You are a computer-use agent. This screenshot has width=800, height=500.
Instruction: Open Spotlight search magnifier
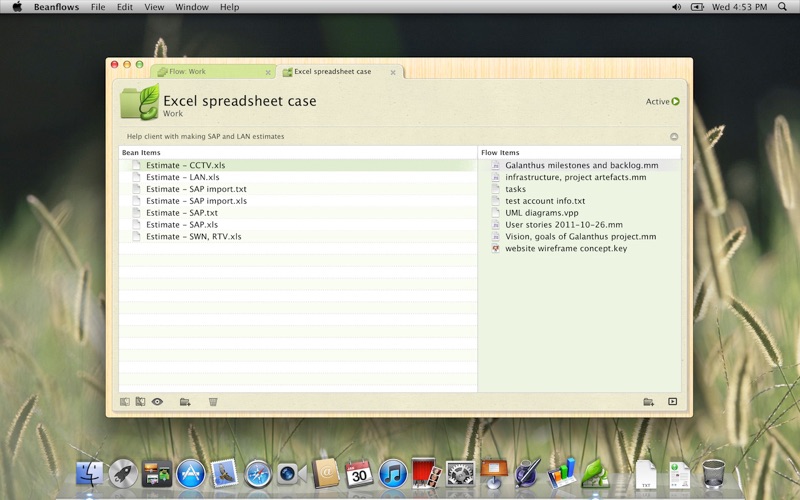tap(782, 7)
